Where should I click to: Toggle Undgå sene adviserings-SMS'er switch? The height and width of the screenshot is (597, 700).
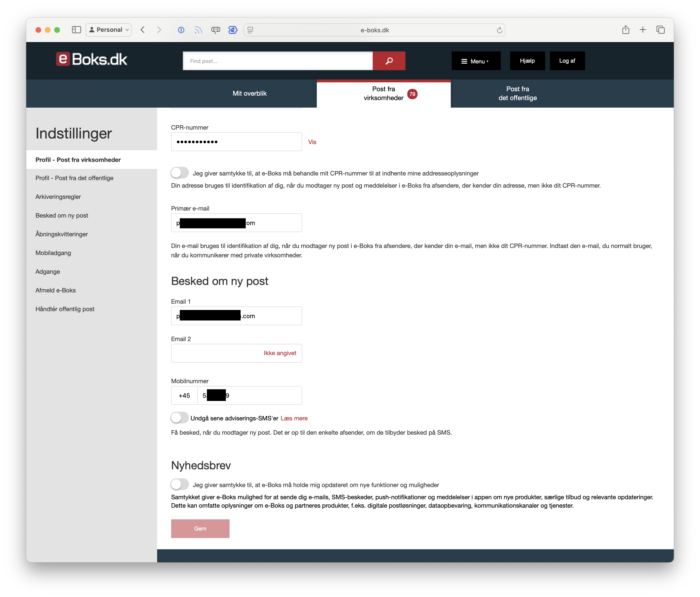179,418
